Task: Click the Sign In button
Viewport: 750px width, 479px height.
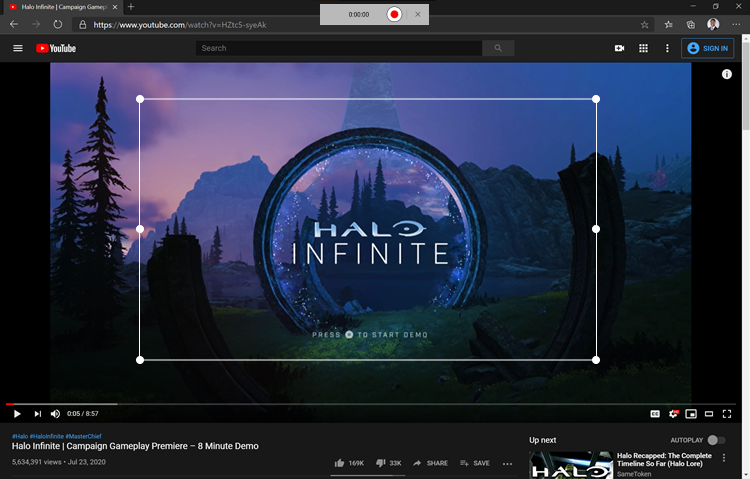Action: [x=706, y=48]
